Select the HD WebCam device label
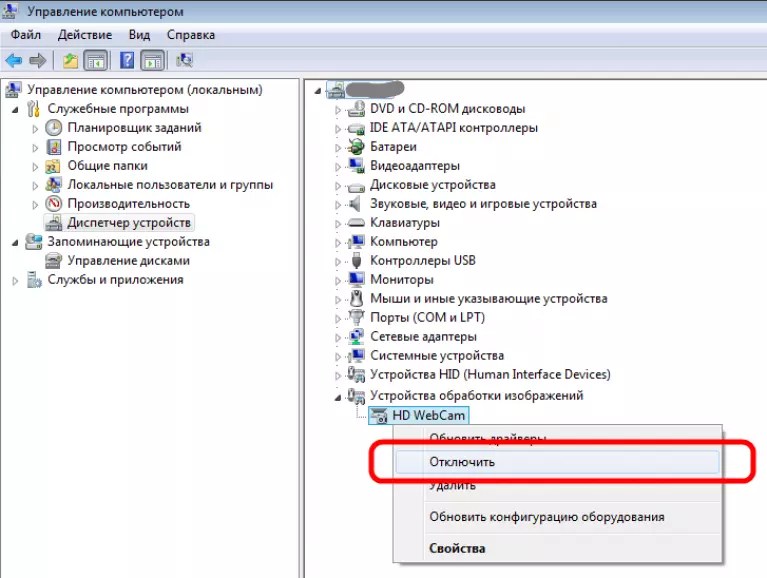The height and width of the screenshot is (578, 767). (x=429, y=416)
